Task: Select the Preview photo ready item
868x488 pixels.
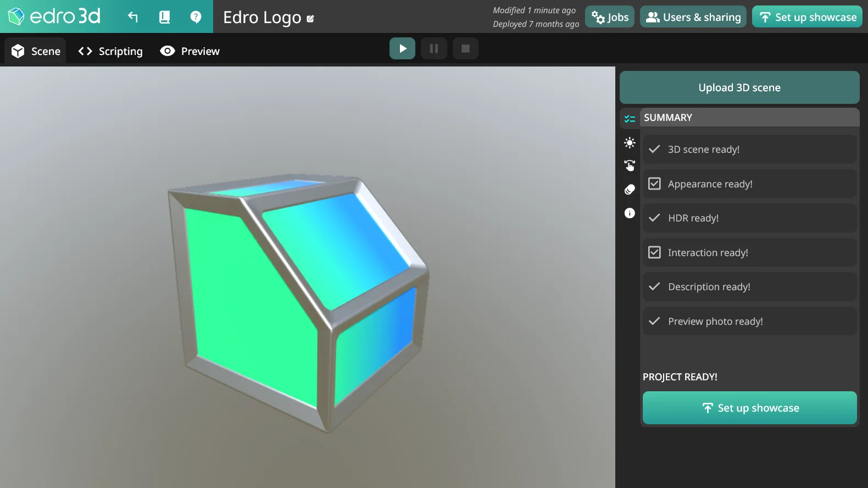Action: [750, 321]
